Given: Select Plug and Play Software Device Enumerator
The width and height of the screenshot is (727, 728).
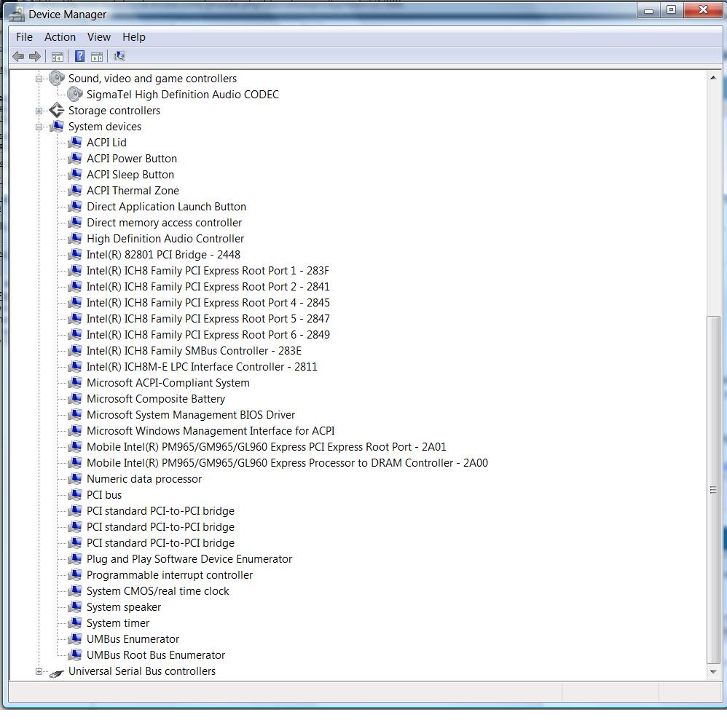Looking at the screenshot, I should pos(189,559).
